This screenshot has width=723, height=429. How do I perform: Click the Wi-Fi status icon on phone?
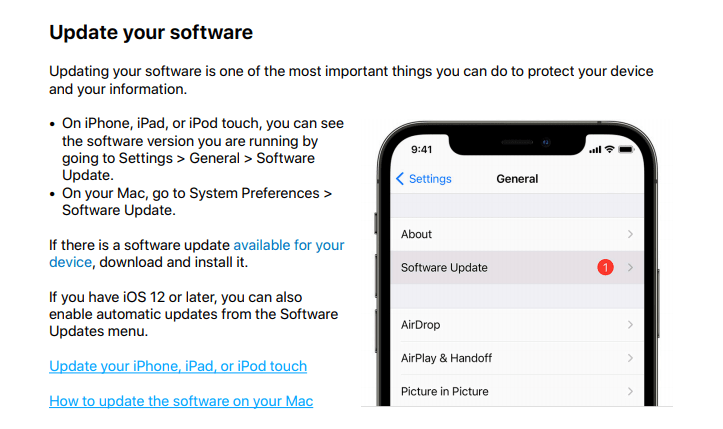610,149
